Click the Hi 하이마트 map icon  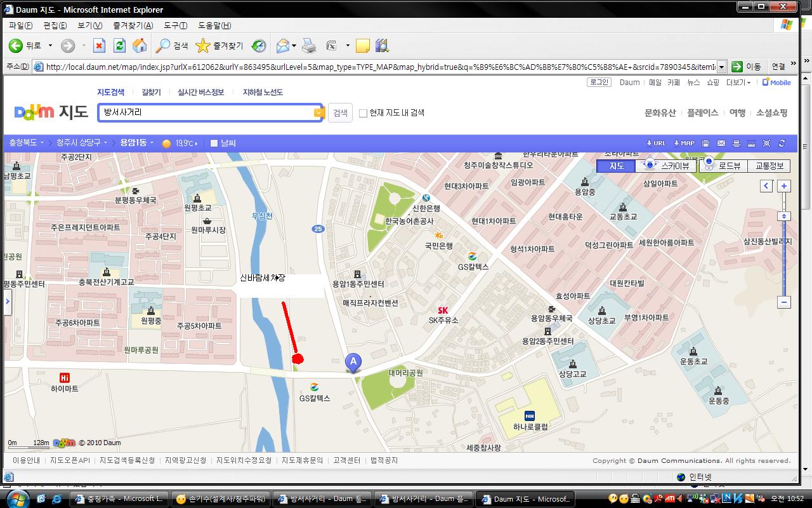tap(64, 377)
